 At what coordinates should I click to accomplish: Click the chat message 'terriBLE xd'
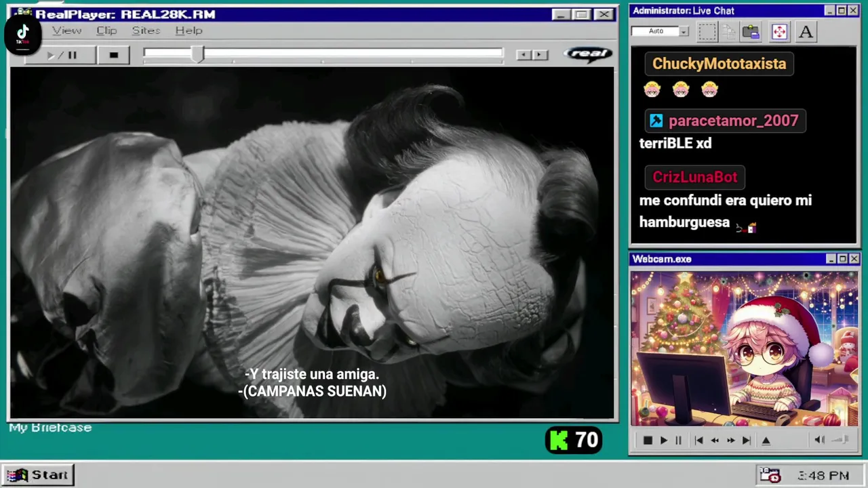click(675, 143)
